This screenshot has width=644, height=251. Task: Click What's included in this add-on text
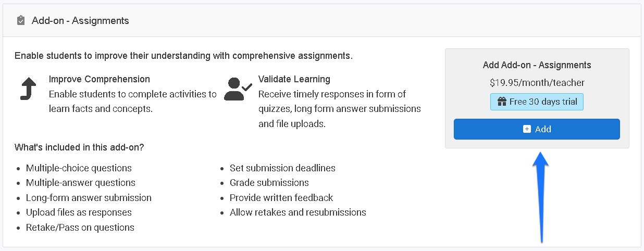79,147
